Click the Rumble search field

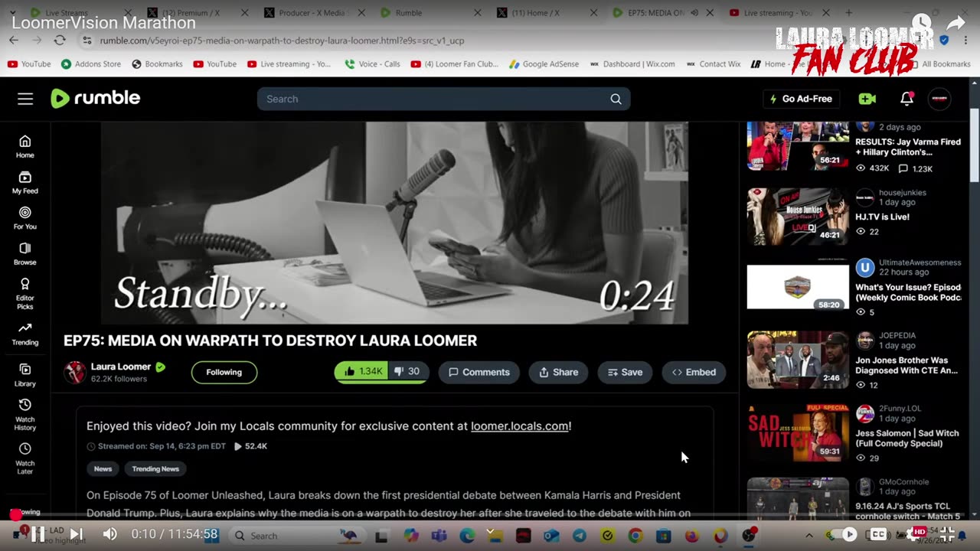433,99
